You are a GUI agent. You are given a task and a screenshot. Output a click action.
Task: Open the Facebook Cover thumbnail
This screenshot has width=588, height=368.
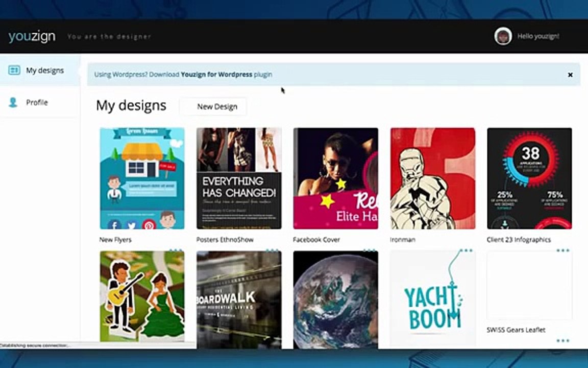point(336,178)
